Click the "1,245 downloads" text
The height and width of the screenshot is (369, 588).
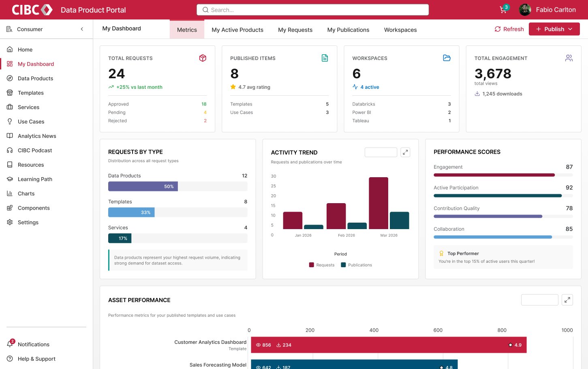pos(502,94)
